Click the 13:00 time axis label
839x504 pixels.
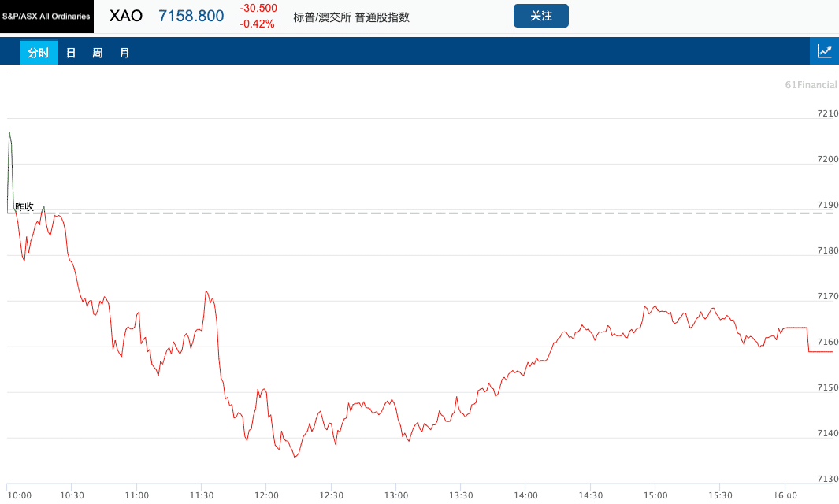tap(396, 495)
